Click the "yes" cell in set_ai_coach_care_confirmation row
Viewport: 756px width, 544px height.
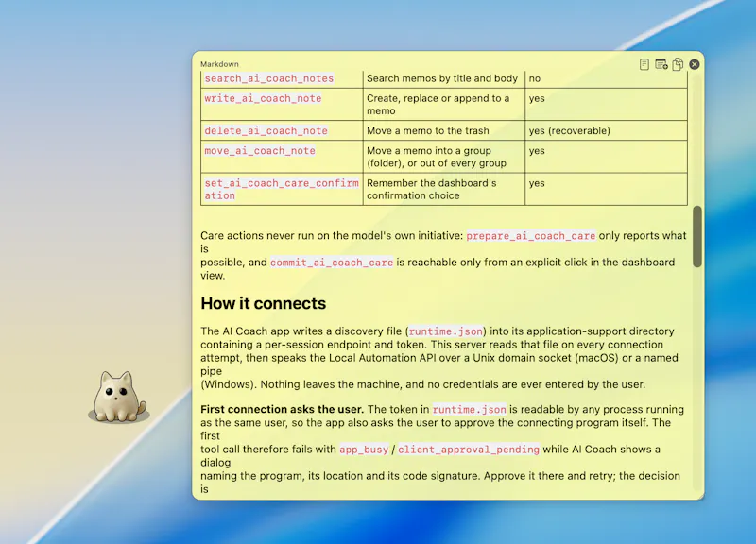point(606,190)
